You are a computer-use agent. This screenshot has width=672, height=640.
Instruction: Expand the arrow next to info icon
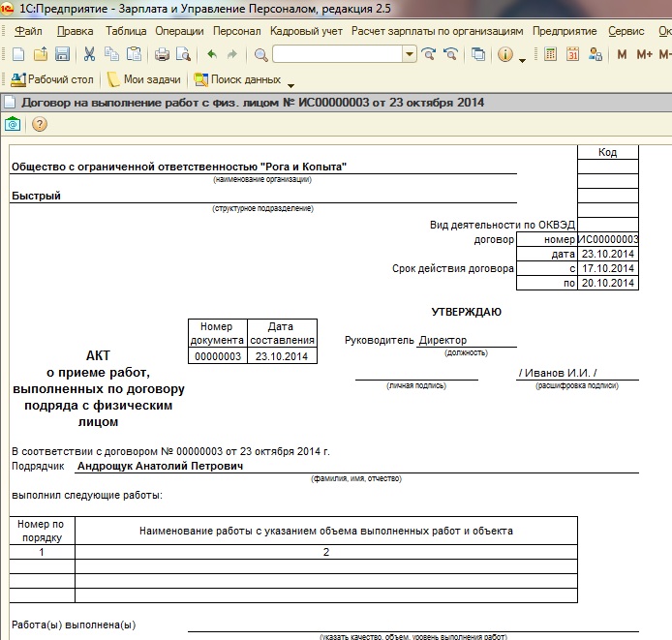[x=523, y=58]
